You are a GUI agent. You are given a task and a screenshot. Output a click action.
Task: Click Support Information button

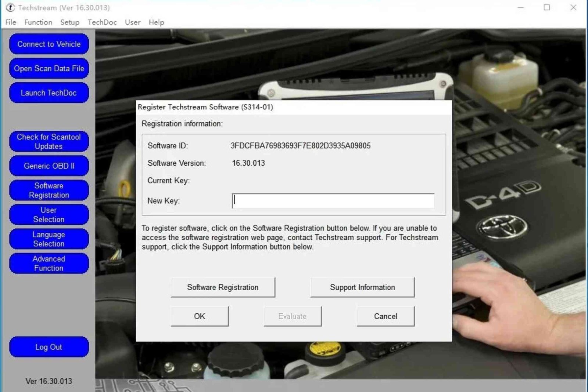pyautogui.click(x=362, y=287)
